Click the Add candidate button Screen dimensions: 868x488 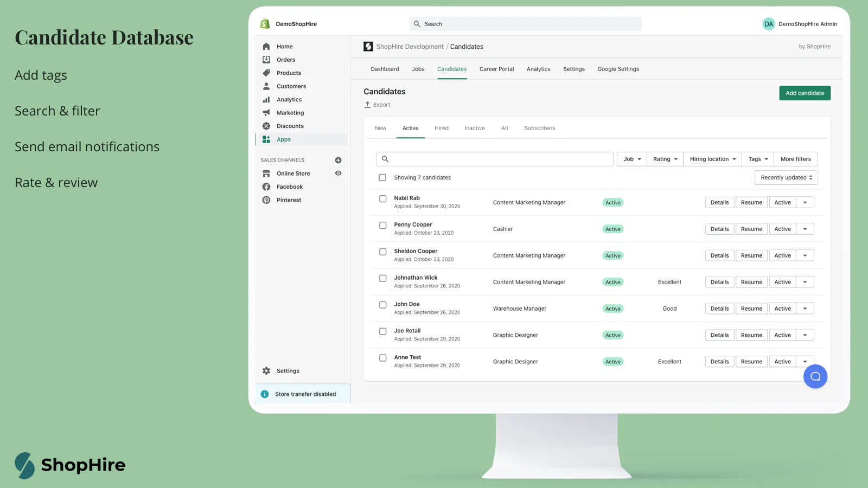[x=805, y=93]
